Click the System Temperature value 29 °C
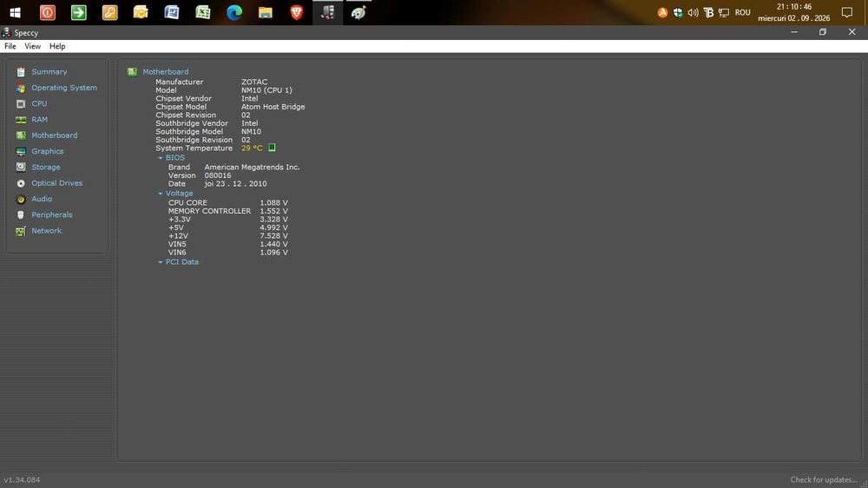Image resolution: width=868 pixels, height=488 pixels. coord(252,148)
